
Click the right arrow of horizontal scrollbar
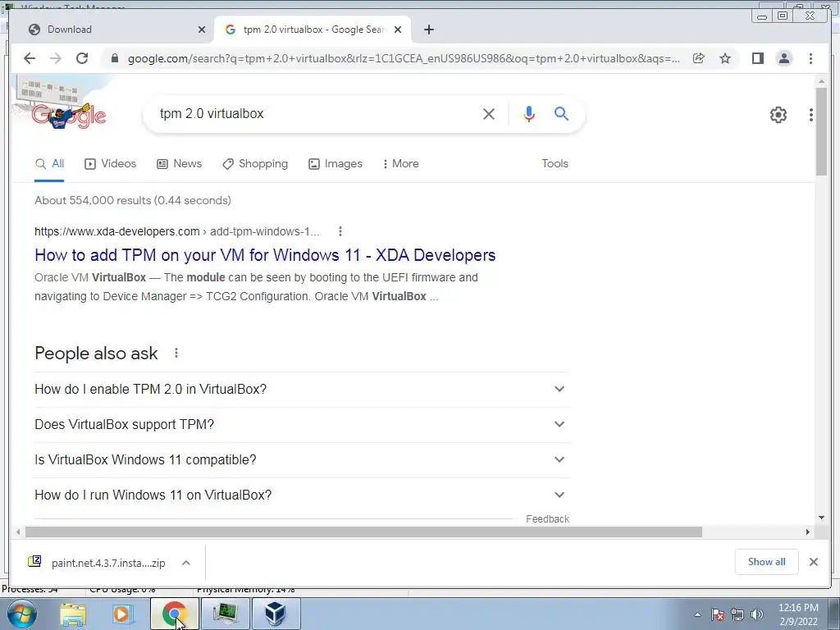coord(808,532)
